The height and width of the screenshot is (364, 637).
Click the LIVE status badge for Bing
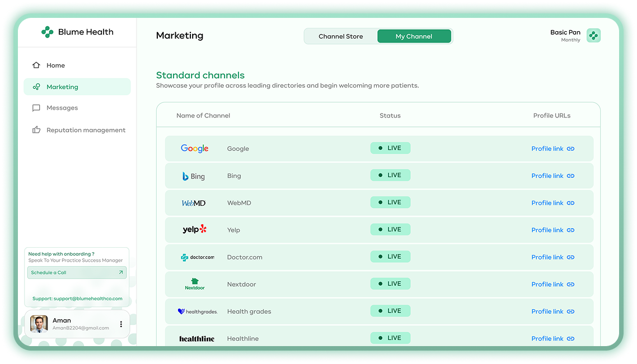390,176
